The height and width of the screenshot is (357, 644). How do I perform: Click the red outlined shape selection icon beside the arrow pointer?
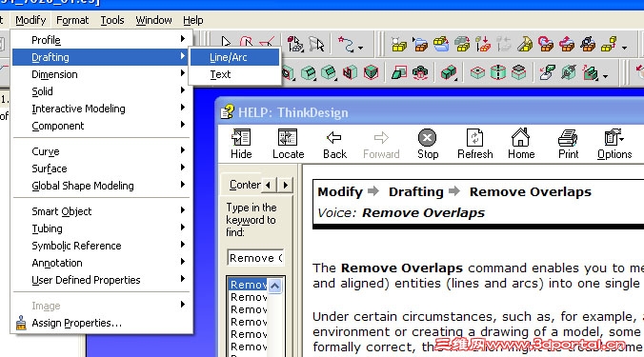point(246,42)
